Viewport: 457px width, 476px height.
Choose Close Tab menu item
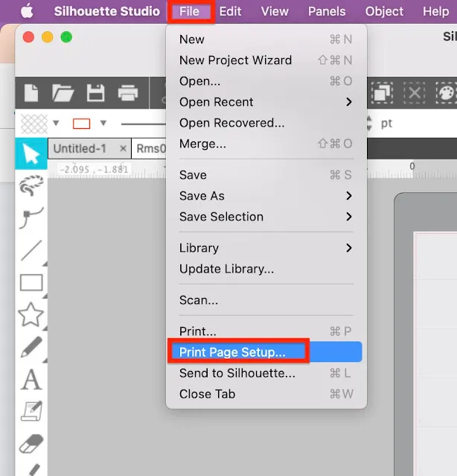[266, 394]
